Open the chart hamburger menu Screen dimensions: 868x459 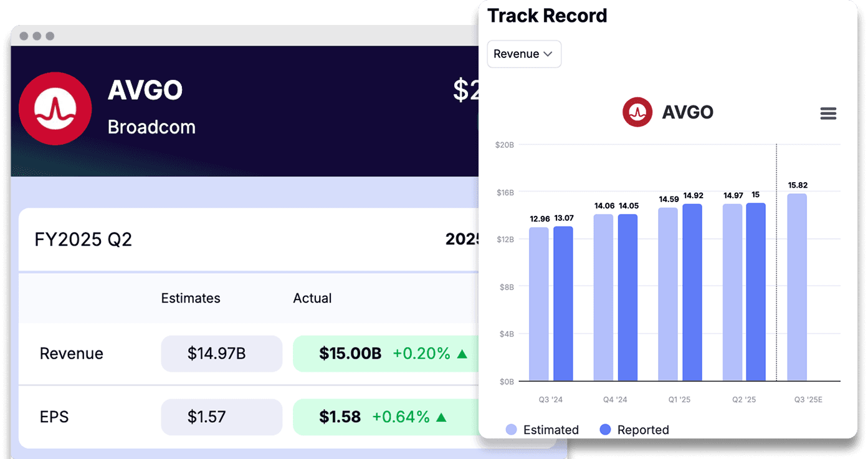[828, 114]
